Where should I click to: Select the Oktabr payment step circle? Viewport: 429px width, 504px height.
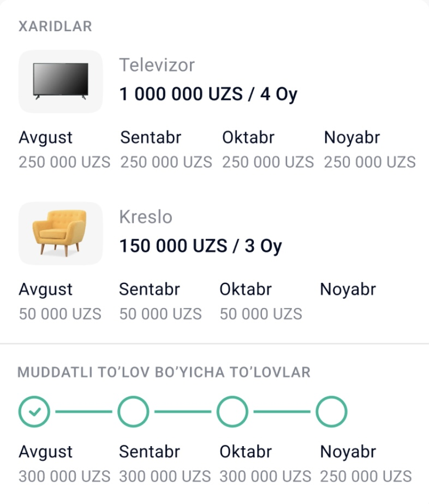[233, 412]
